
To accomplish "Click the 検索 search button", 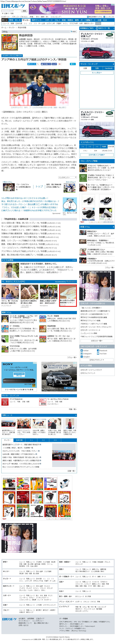I will coord(24,11).
